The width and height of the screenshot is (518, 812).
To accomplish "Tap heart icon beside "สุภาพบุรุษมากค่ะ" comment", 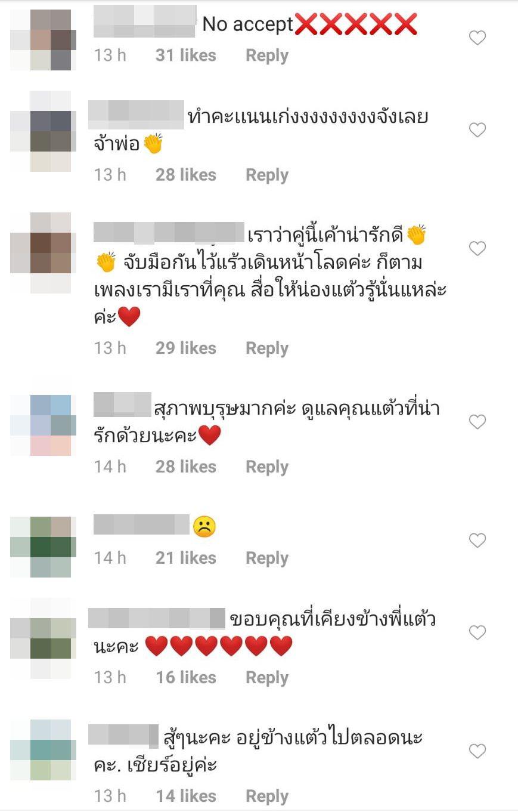I will pyautogui.click(x=477, y=422).
